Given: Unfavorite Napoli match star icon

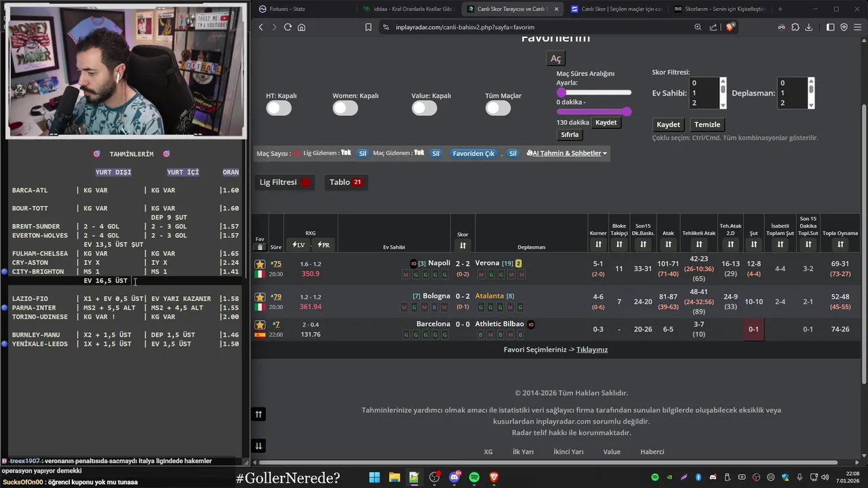Looking at the screenshot, I should [260, 264].
